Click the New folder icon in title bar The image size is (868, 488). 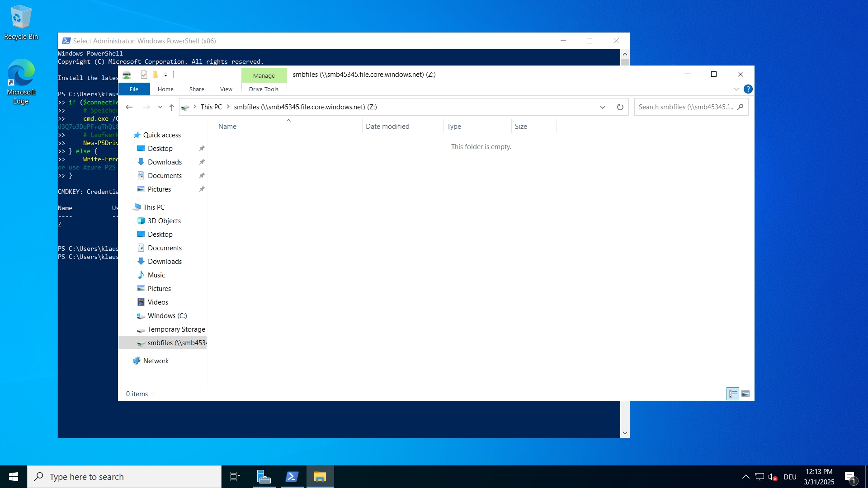[x=155, y=75]
